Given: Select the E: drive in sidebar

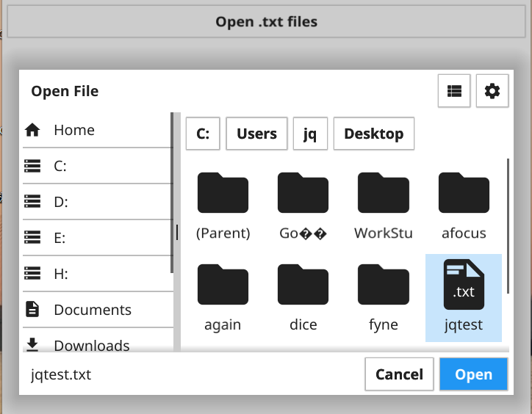Looking at the screenshot, I should point(60,238).
